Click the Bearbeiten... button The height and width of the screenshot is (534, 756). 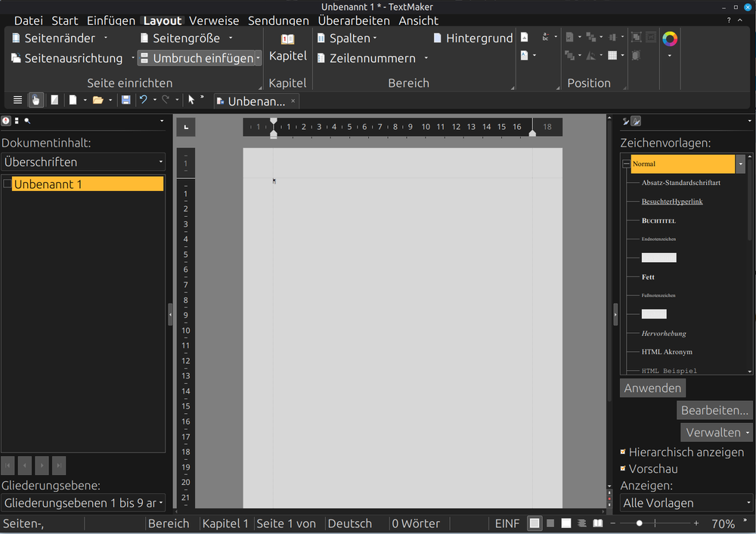tap(714, 410)
